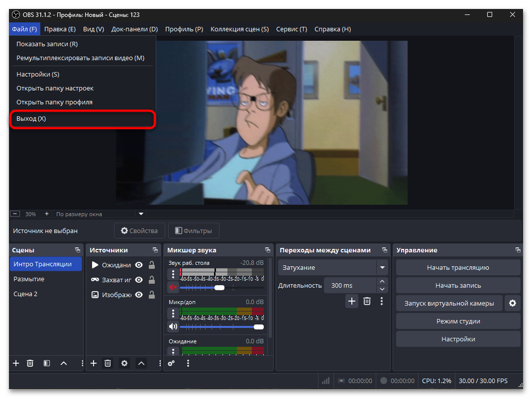The height and width of the screenshot is (398, 532).
Task: Delete selected source via trash icon in Источники
Action: [x=108, y=363]
